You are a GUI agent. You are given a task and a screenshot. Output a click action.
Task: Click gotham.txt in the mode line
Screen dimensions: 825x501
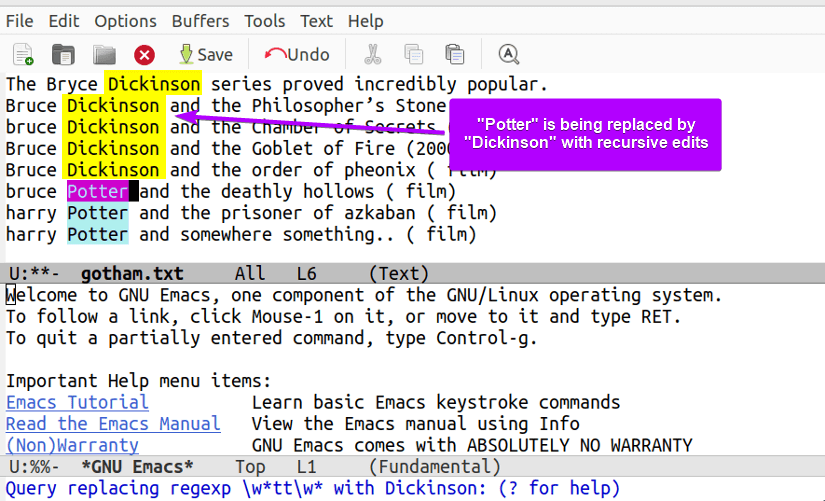(x=132, y=274)
